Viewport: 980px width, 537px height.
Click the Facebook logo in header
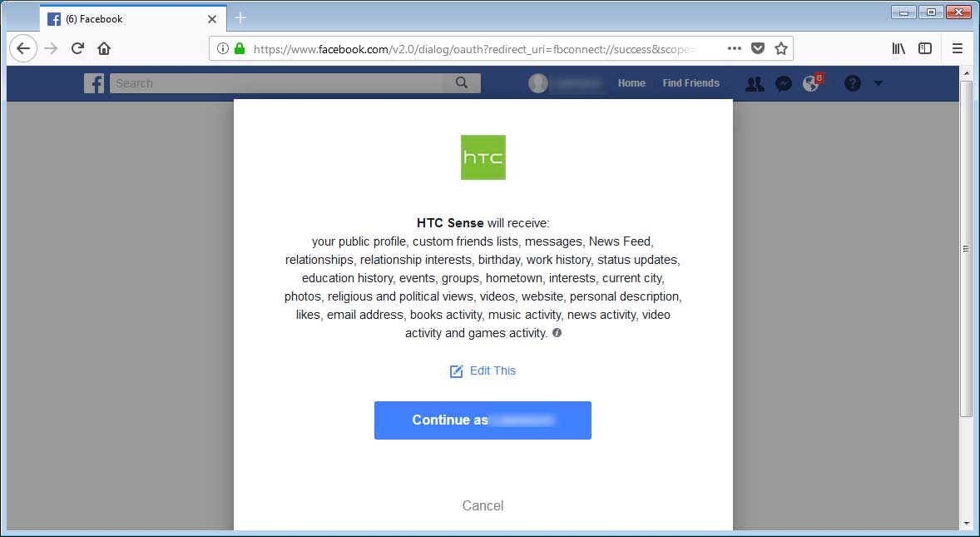coord(94,83)
